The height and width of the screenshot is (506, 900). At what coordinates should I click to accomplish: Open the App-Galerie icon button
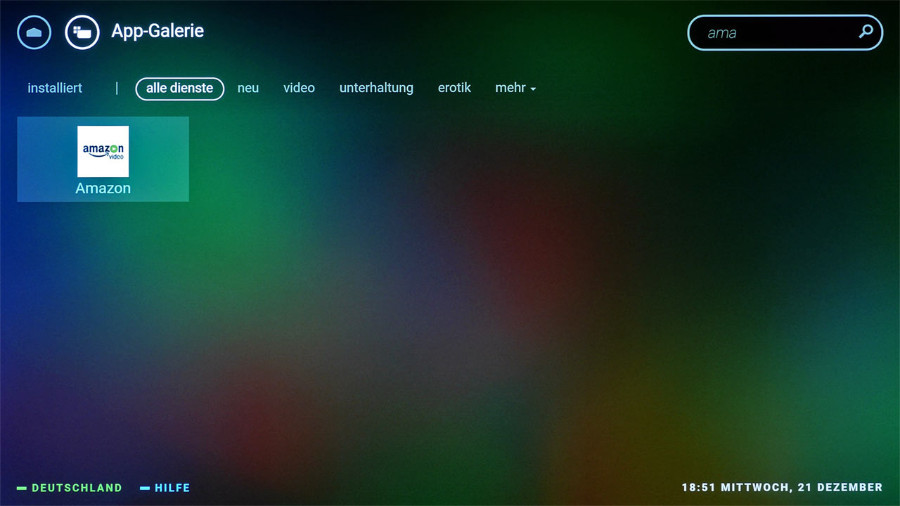tap(82, 32)
